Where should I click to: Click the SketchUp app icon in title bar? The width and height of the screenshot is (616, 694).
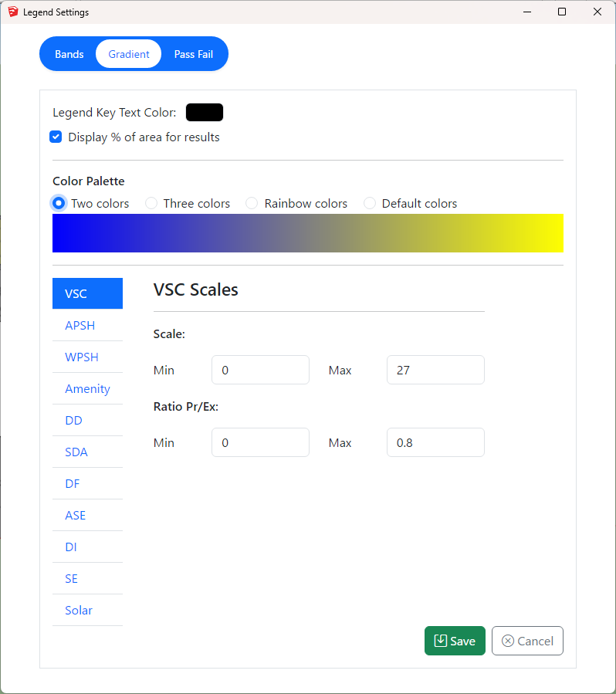pyautogui.click(x=12, y=12)
